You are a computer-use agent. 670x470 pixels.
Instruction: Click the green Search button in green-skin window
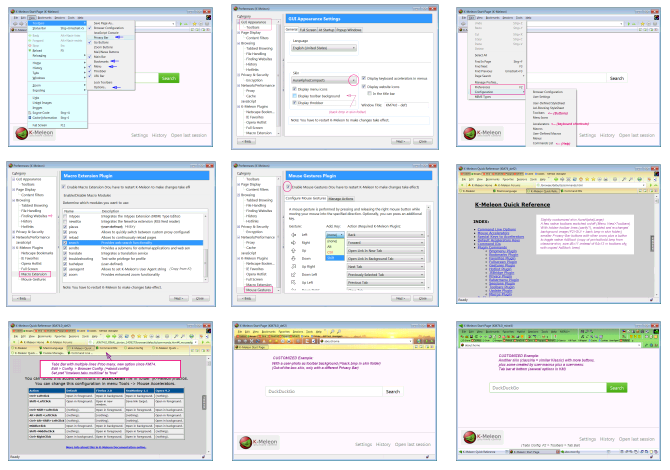click(x=617, y=388)
